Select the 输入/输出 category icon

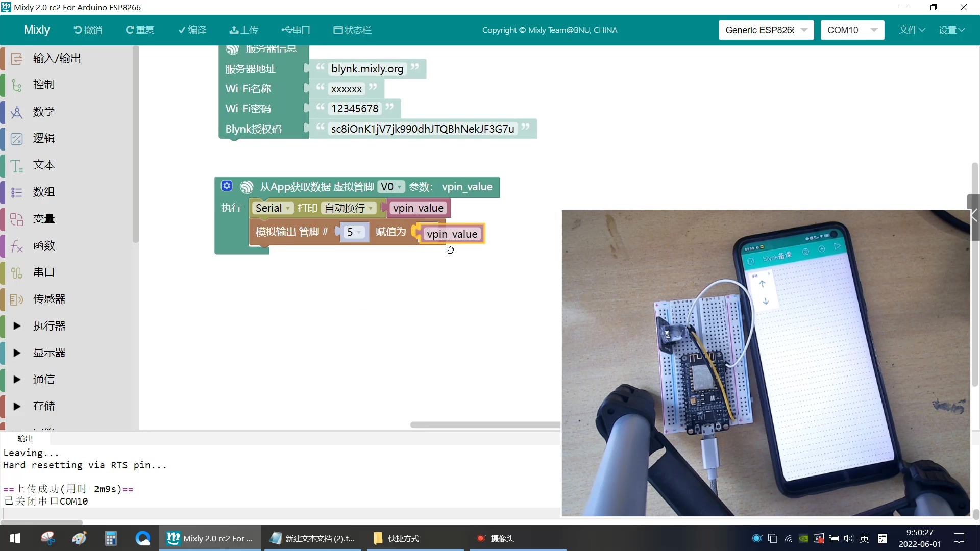point(17,58)
